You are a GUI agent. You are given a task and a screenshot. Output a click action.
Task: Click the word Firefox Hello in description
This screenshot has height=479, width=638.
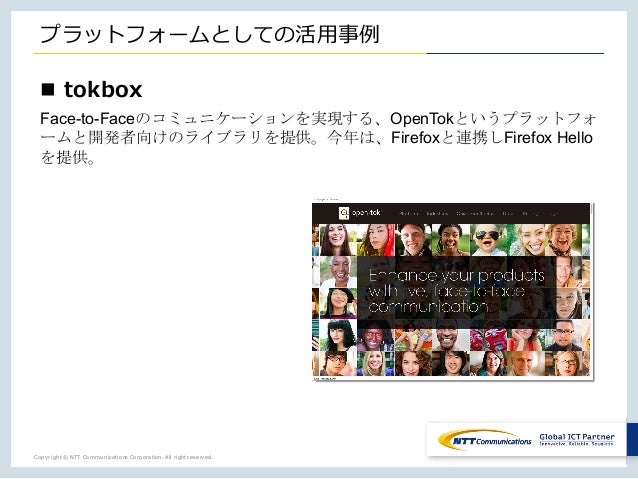tap(548, 138)
